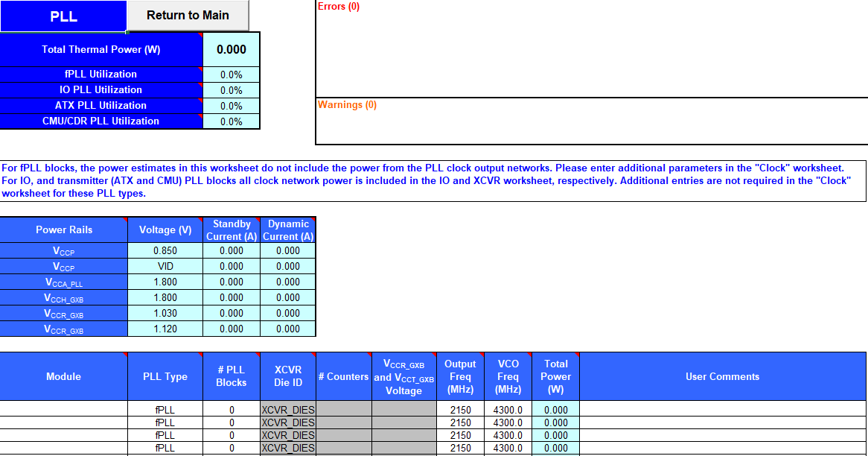Click the Total Power (W) column header
Viewport: 868px width, 456px height.
tap(555, 376)
